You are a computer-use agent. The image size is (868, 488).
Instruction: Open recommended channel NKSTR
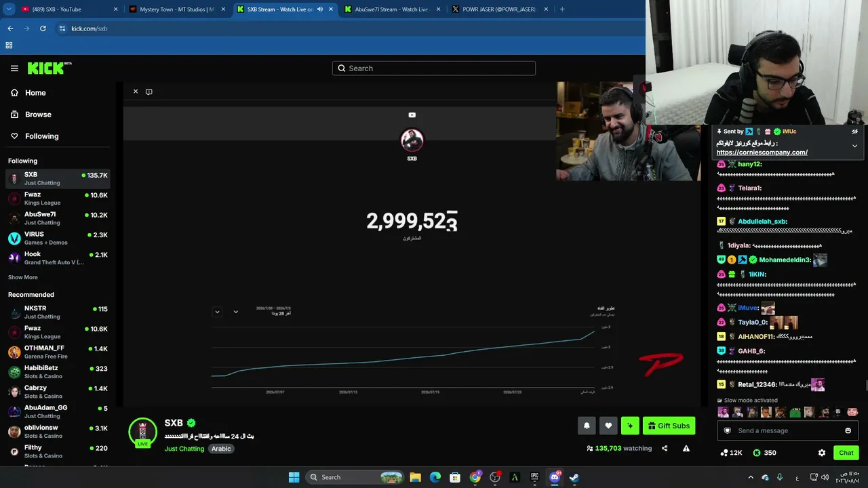pyautogui.click(x=58, y=312)
